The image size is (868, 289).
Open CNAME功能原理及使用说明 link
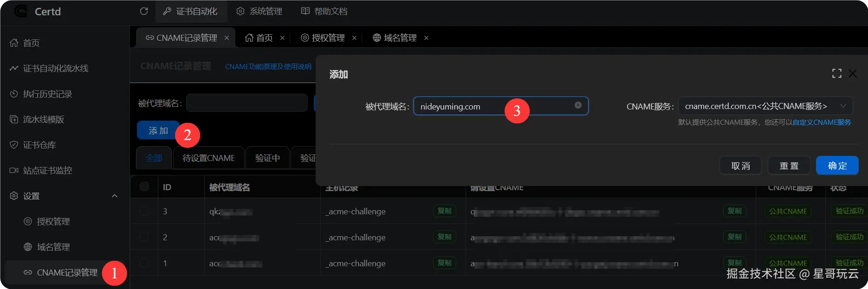pos(268,67)
